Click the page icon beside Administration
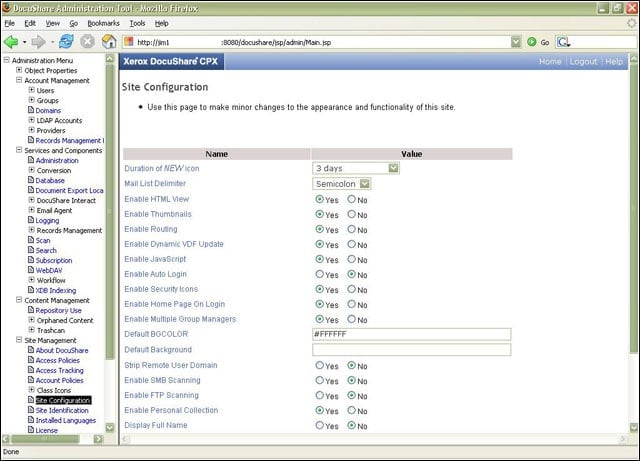This screenshot has height=461, width=640. pyautogui.click(x=31, y=160)
